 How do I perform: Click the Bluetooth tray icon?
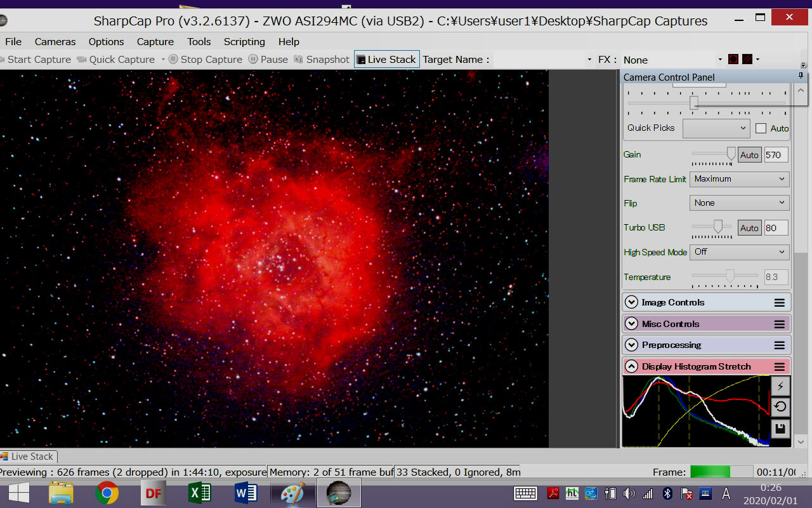coord(667,493)
